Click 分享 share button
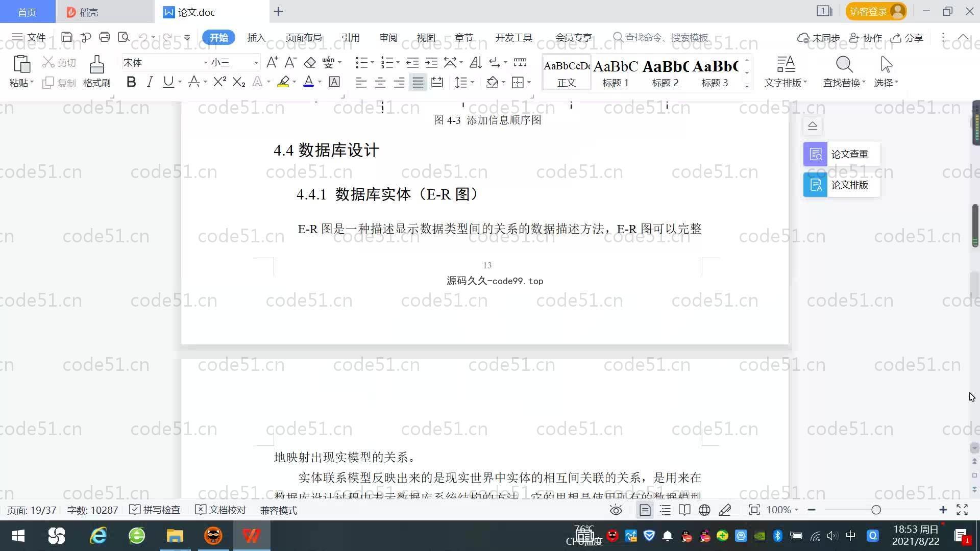 (907, 38)
